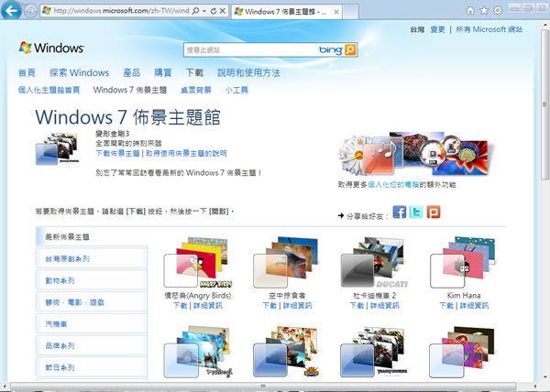Open 說明和使用方法 navigation item
550x392 pixels.
pyautogui.click(x=248, y=73)
